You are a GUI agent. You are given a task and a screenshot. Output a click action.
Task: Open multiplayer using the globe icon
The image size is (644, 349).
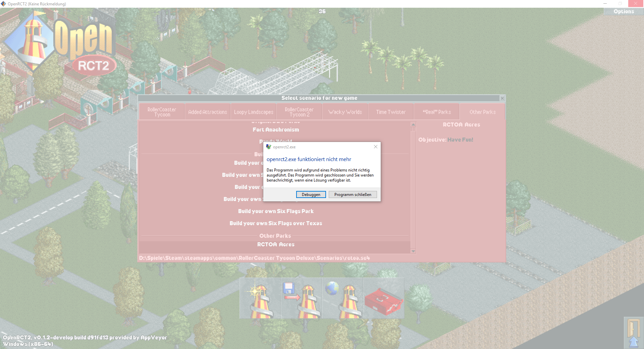tap(342, 298)
